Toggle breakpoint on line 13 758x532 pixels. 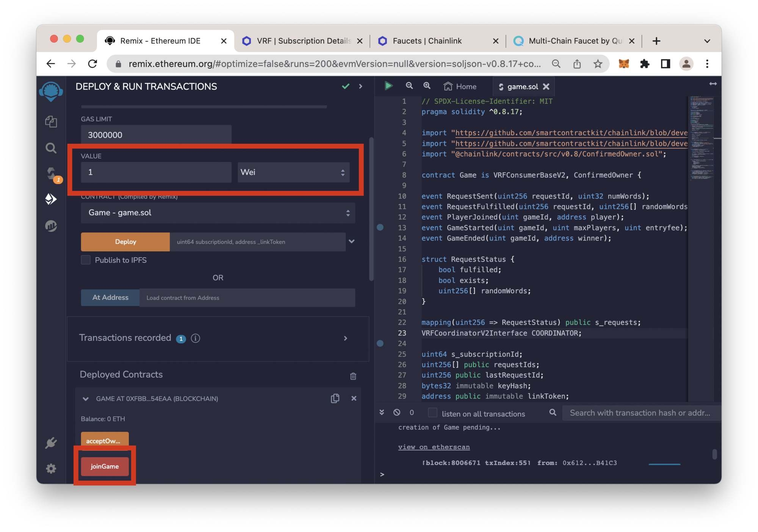[380, 227]
